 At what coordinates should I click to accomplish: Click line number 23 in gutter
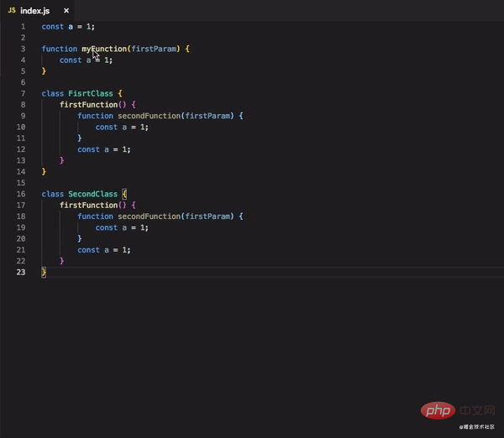[21, 273]
